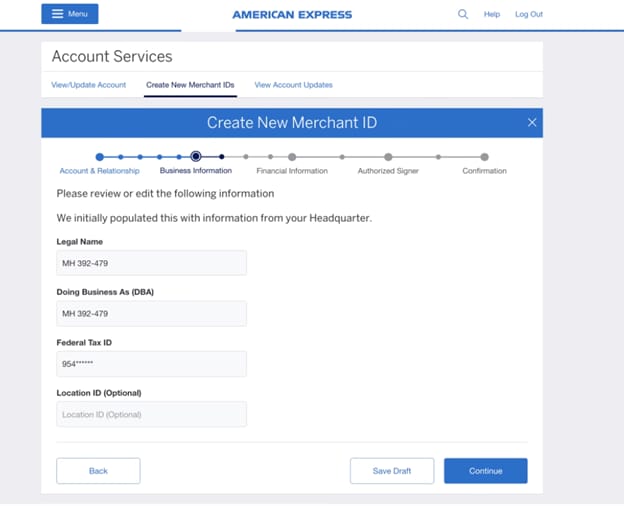Click the search magnifier icon
624x507 pixels.
(462, 14)
